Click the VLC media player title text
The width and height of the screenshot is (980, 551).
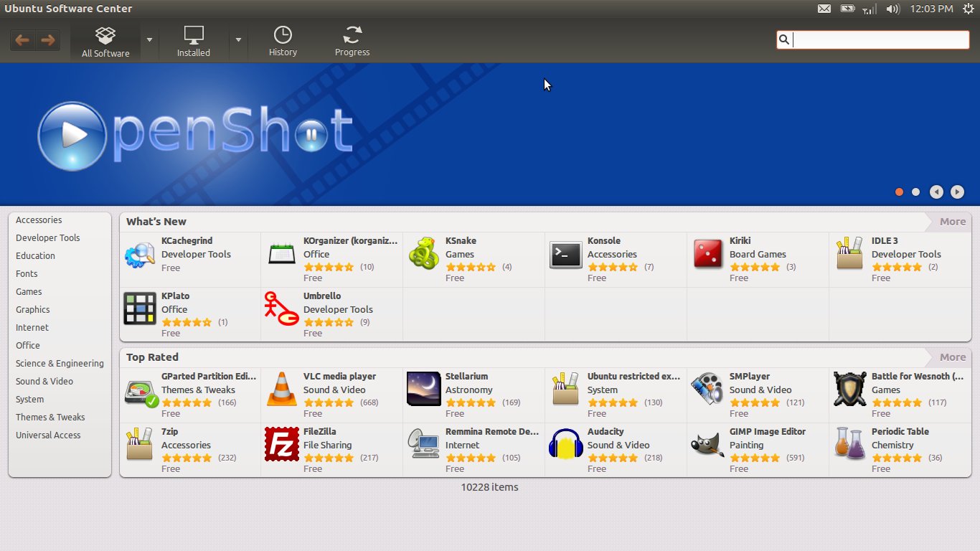[339, 377]
